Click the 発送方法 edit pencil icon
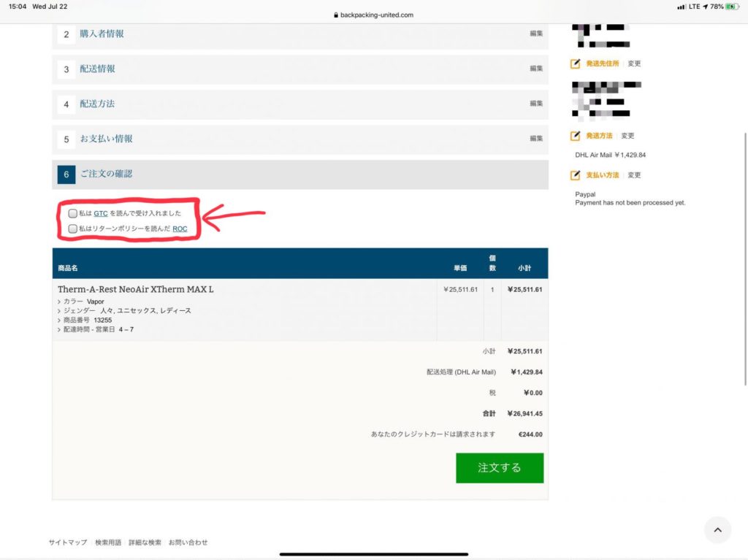 576,136
